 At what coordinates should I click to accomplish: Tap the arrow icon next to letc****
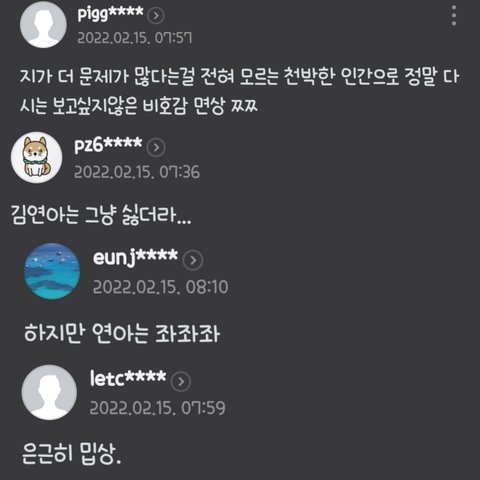coord(181,381)
